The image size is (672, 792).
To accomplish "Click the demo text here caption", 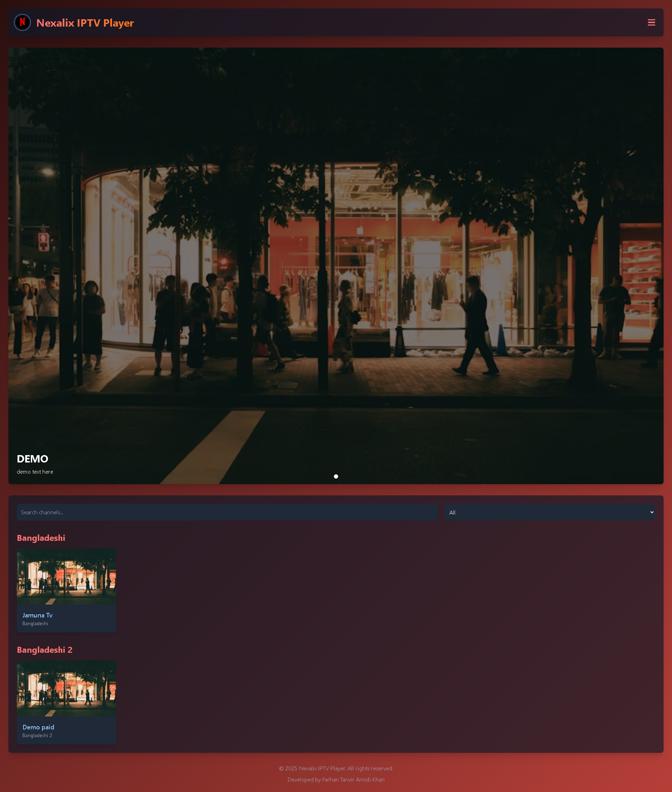I will [x=35, y=472].
